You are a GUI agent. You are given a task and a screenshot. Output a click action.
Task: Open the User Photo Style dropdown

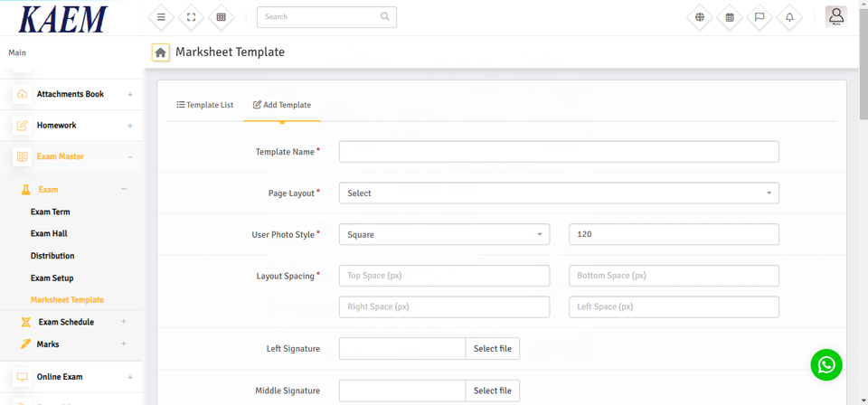(x=444, y=235)
